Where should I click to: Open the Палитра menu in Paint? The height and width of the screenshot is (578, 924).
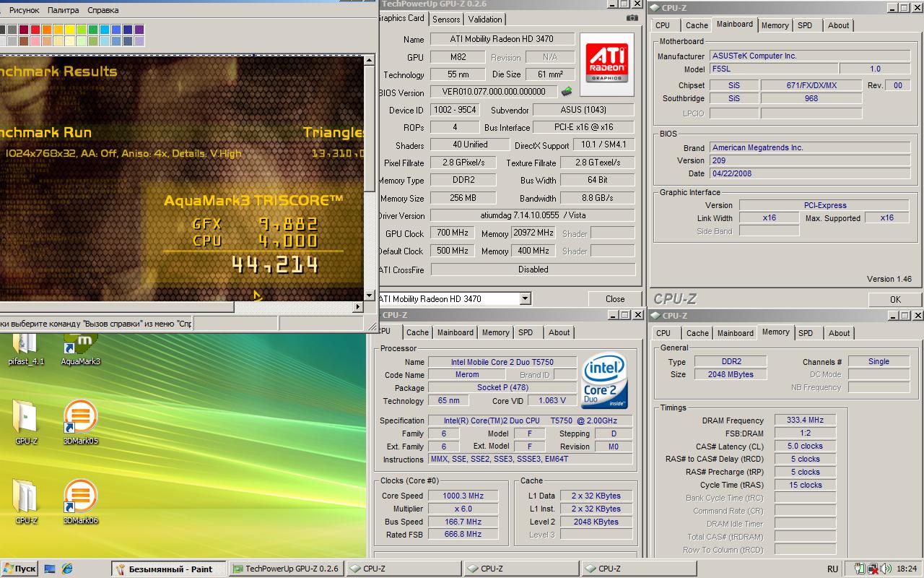tap(64, 10)
